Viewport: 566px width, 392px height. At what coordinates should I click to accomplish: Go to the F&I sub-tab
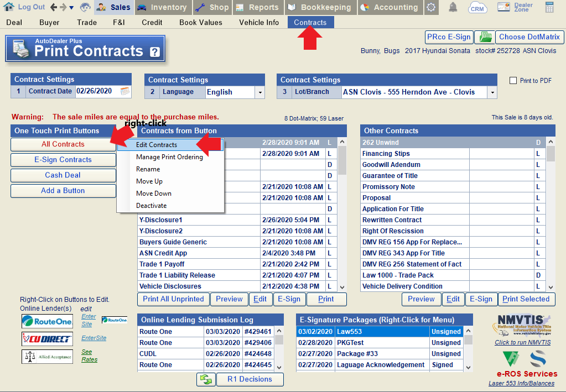pyautogui.click(x=119, y=22)
